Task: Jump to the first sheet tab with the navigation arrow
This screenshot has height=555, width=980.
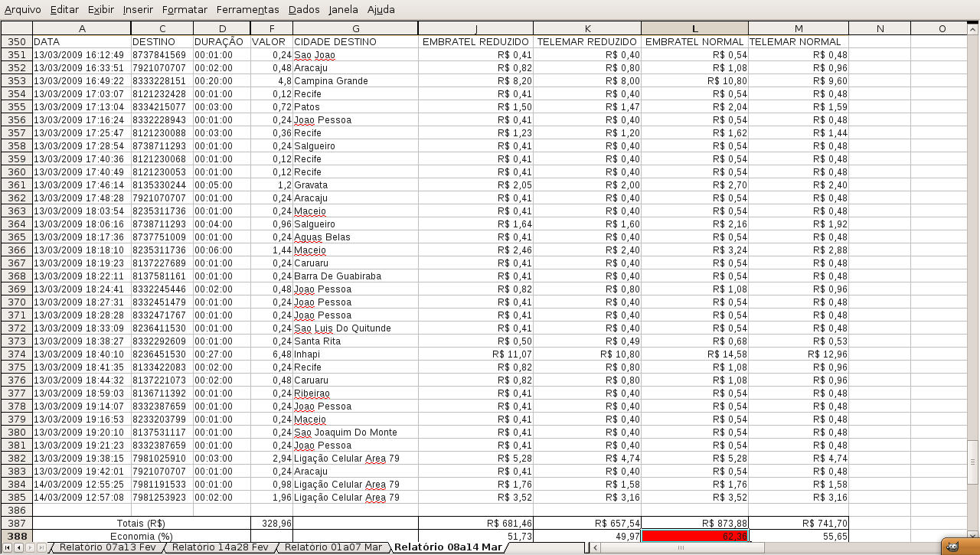Action: [x=7, y=547]
